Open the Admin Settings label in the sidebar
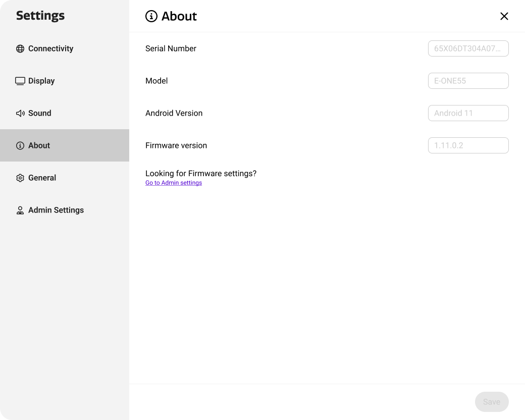Image resolution: width=525 pixels, height=420 pixels. pyautogui.click(x=56, y=210)
